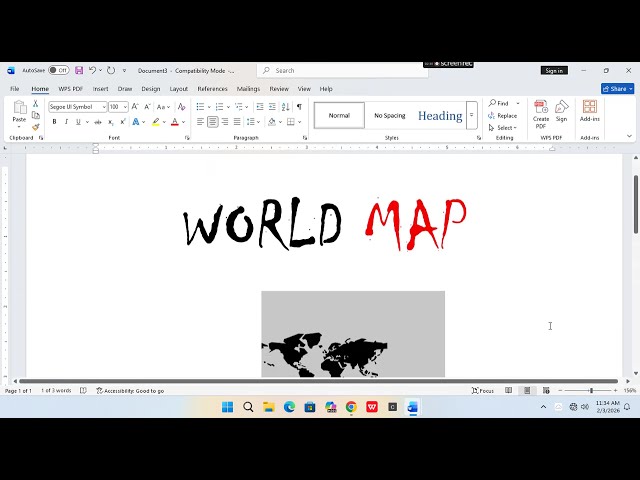Click the Share button
The height and width of the screenshot is (480, 640).
coord(617,89)
